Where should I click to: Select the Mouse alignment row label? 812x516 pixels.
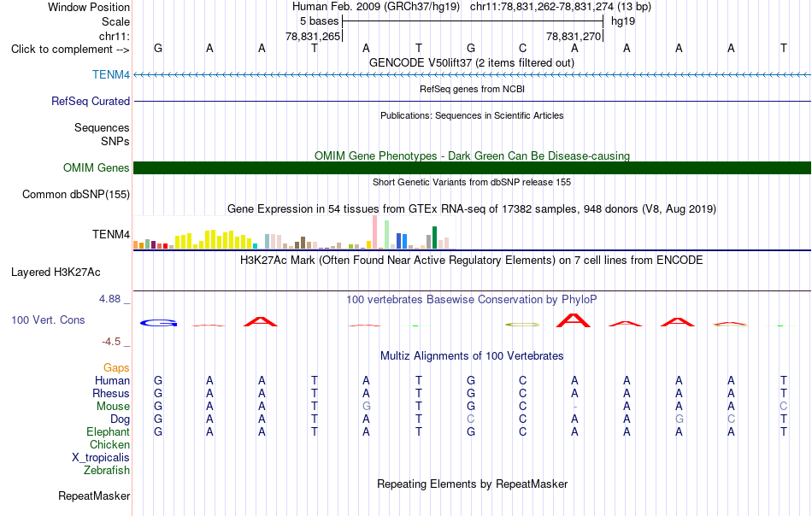point(113,407)
